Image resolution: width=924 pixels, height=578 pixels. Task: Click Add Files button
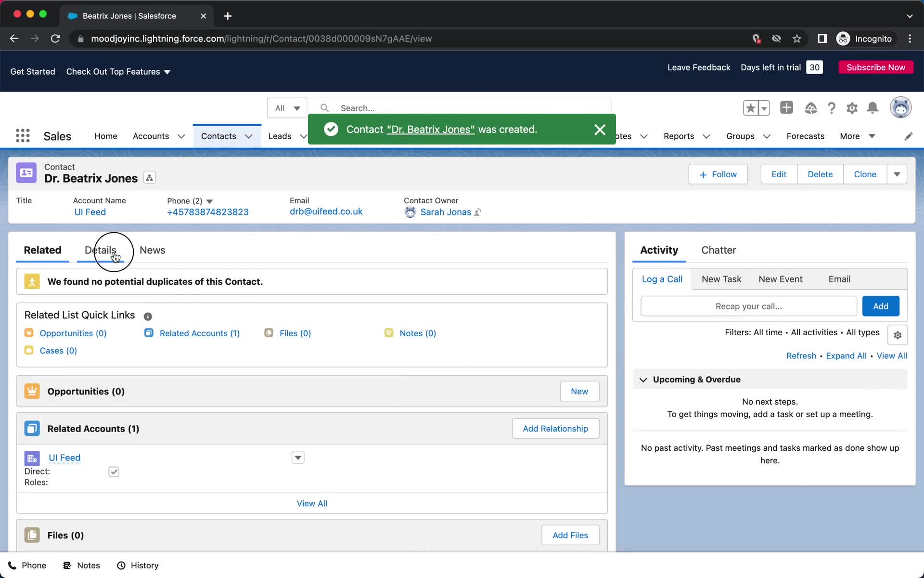point(570,535)
